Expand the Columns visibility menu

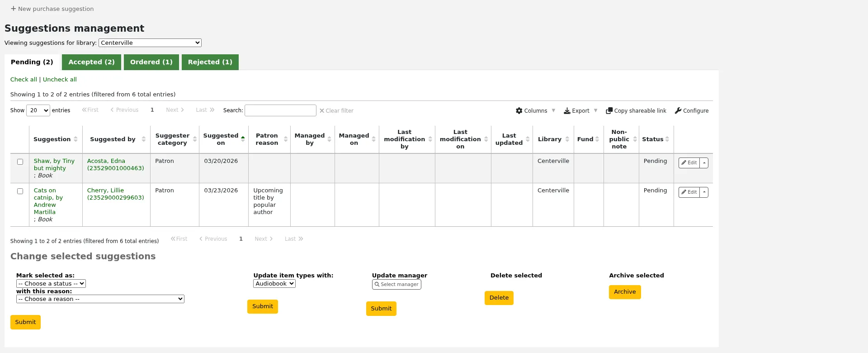tap(536, 110)
